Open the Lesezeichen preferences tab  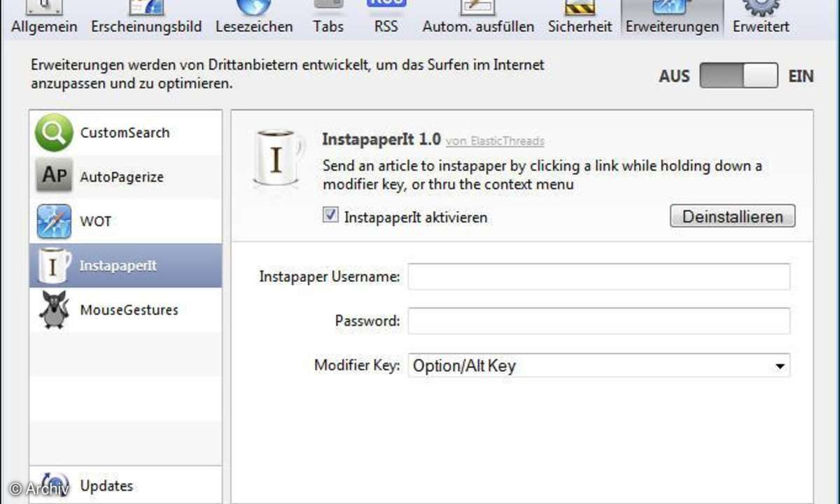coord(254,19)
